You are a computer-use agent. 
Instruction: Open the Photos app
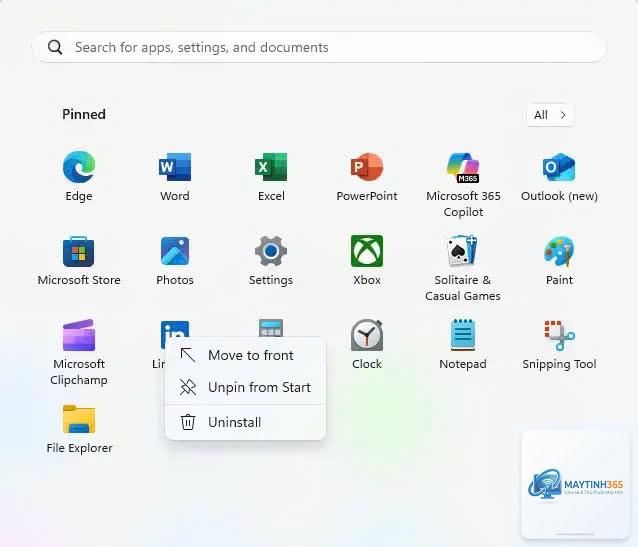[175, 251]
